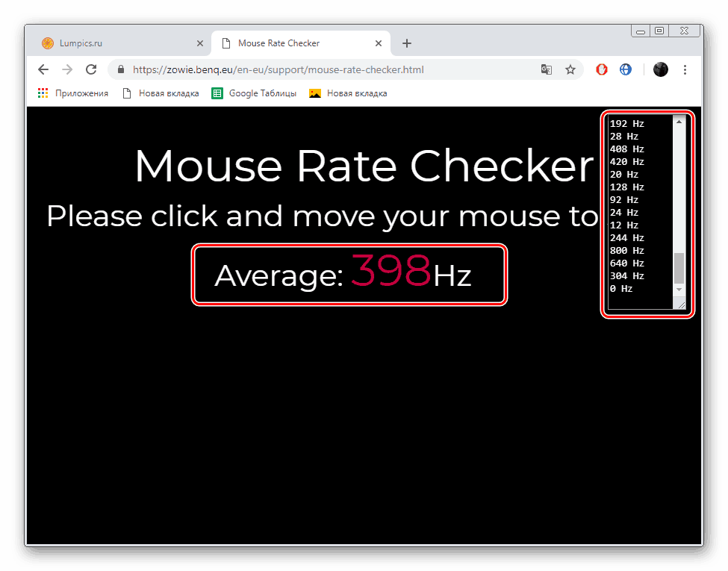Click the 'Please click and move your mouse' text
Image resolution: width=728 pixels, height=571 pixels.
[323, 216]
